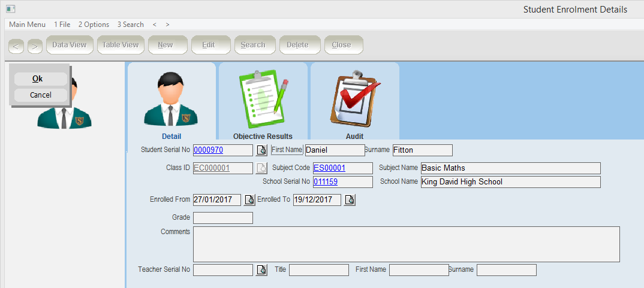Click lookup icon beside Class ID
644x288 pixels.
pos(261,168)
